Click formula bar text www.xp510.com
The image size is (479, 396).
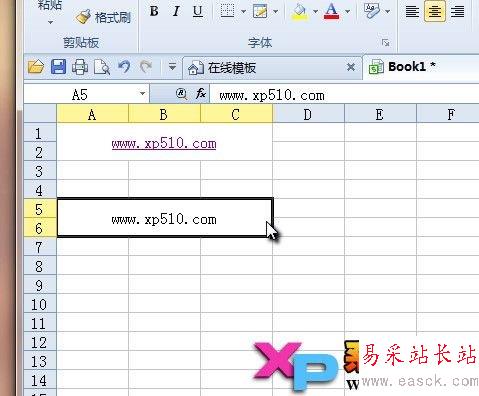[272, 96]
